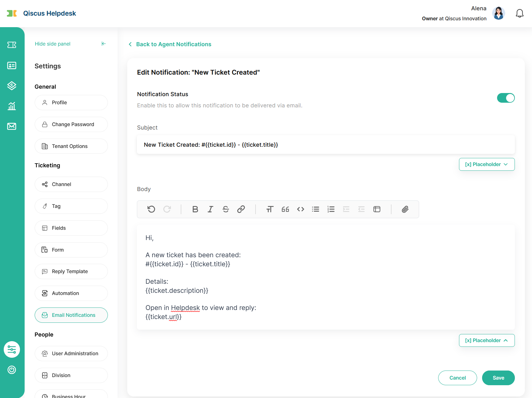Screen dimensions: 532x398
Task: Apply italic formatting in body toolbar
Action: [210, 209]
